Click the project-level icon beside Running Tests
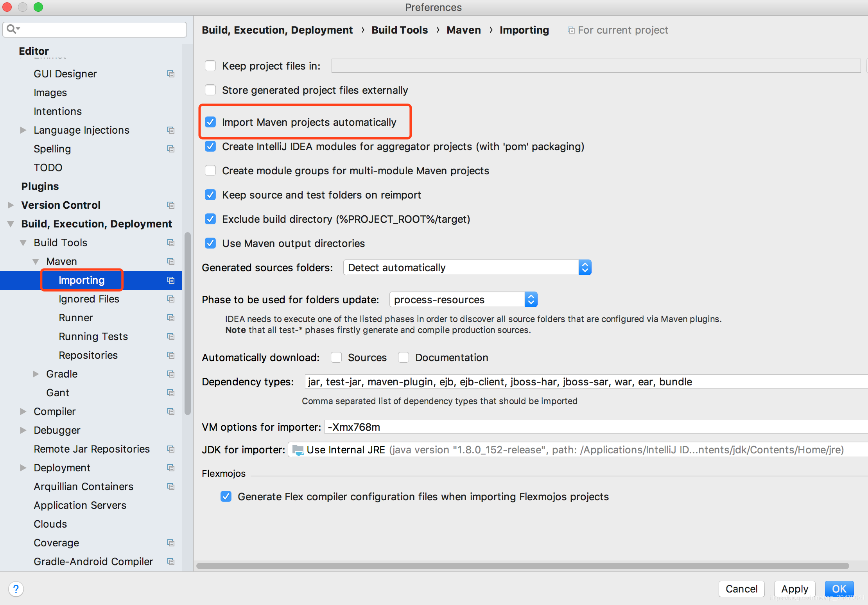Image resolution: width=868 pixels, height=605 pixels. tap(171, 337)
